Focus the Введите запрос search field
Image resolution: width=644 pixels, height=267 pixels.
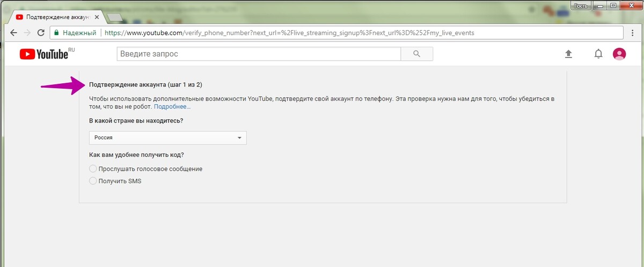coord(259,54)
